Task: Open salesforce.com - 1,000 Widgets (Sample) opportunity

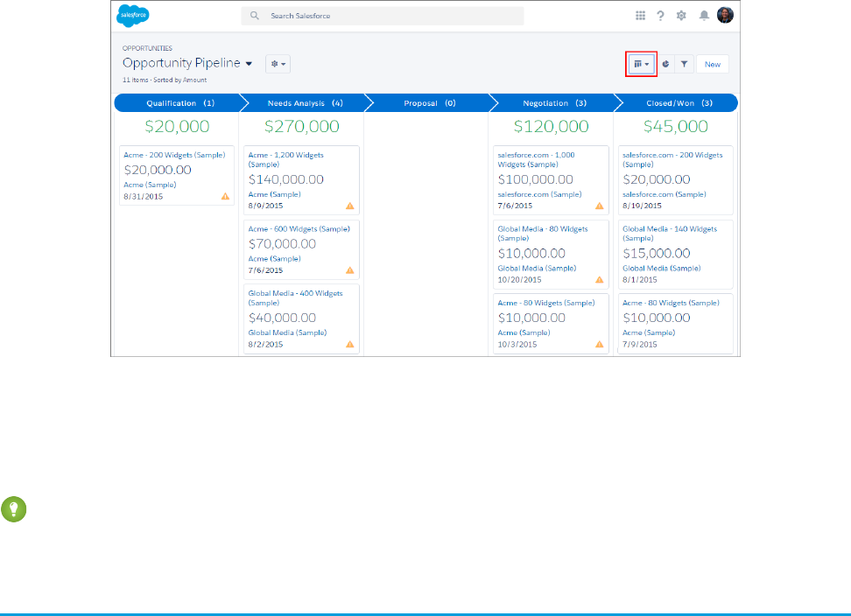Action: [536, 159]
